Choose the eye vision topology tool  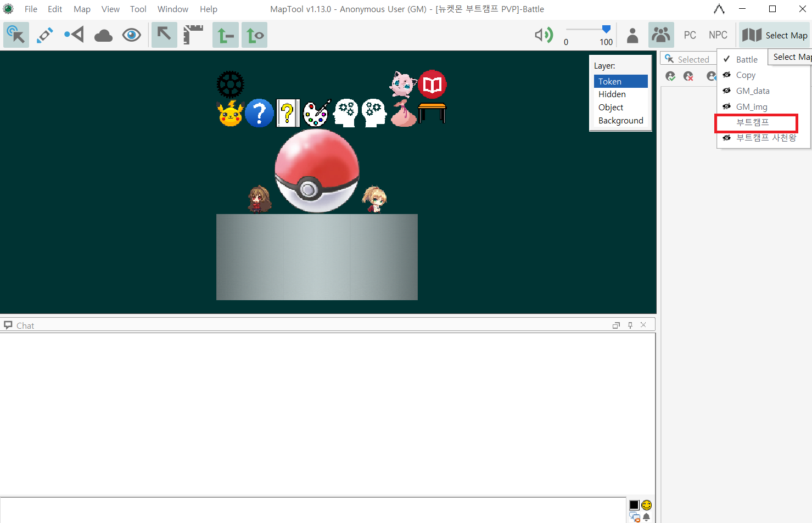[x=132, y=36]
